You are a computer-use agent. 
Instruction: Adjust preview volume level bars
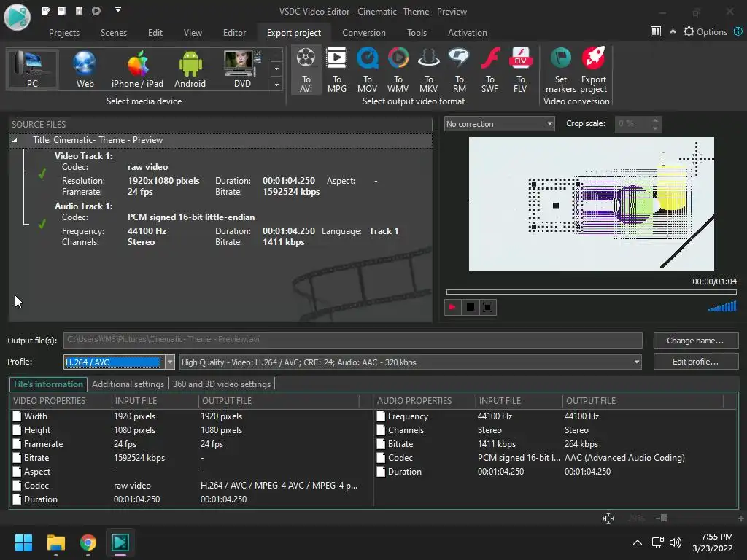click(x=722, y=307)
